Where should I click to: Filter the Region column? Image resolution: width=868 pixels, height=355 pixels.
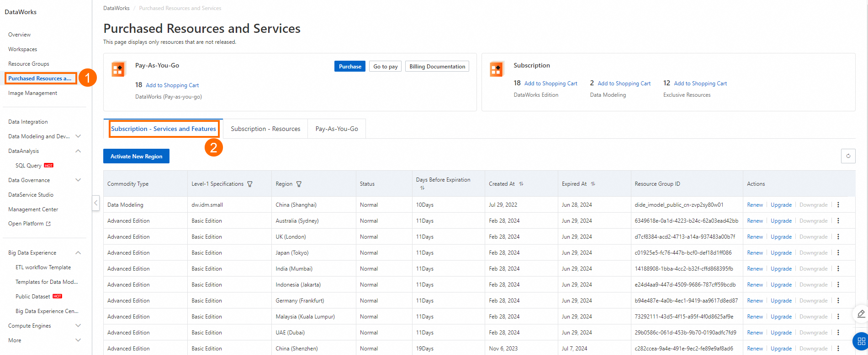(x=299, y=184)
